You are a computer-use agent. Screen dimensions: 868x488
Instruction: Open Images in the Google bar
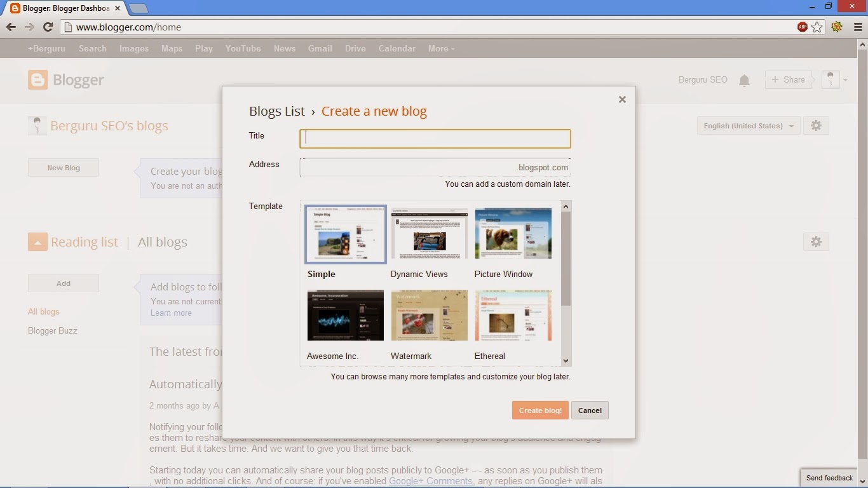pyautogui.click(x=134, y=48)
